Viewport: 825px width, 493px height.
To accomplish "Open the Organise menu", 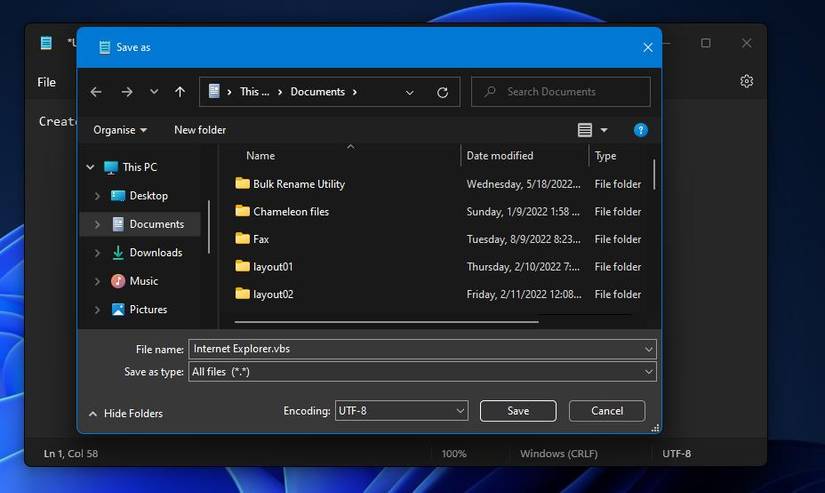I will click(120, 130).
